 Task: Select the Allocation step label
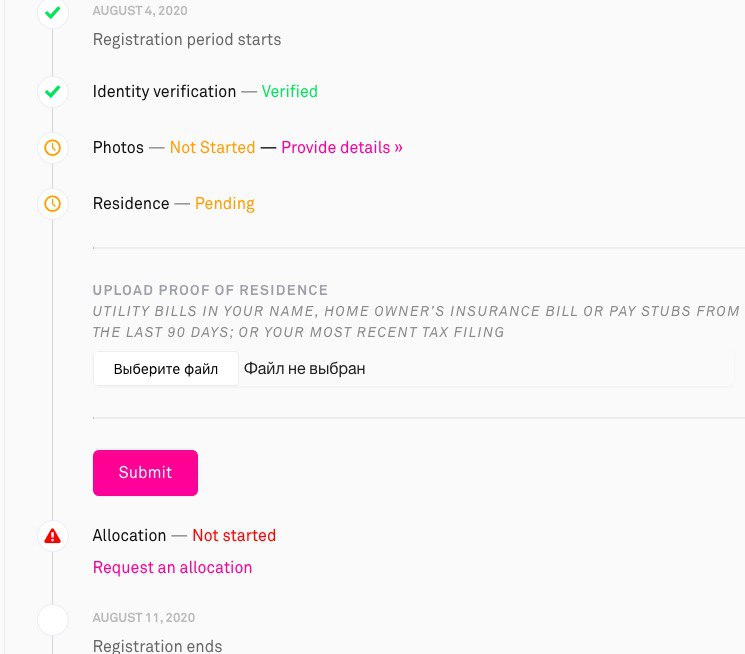click(129, 536)
